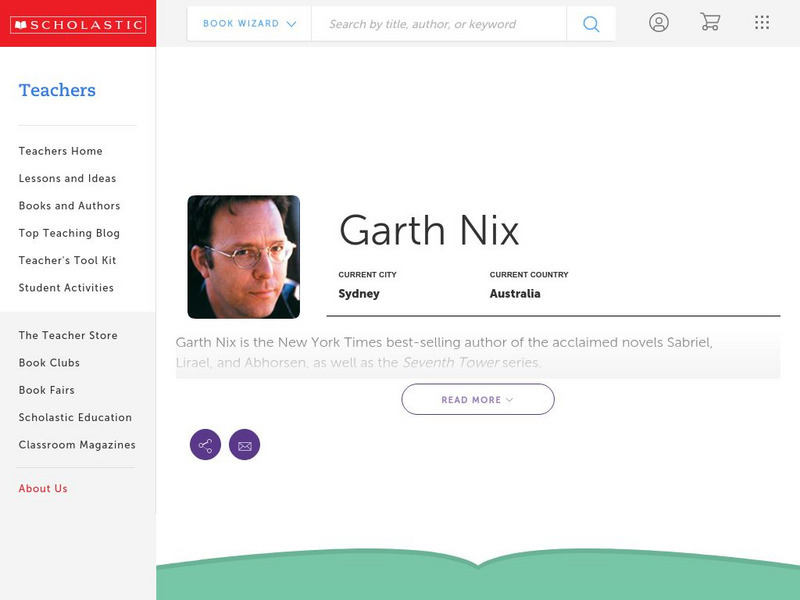The width and height of the screenshot is (800, 600).
Task: Click the Scholastic logo
Action: [79, 22]
